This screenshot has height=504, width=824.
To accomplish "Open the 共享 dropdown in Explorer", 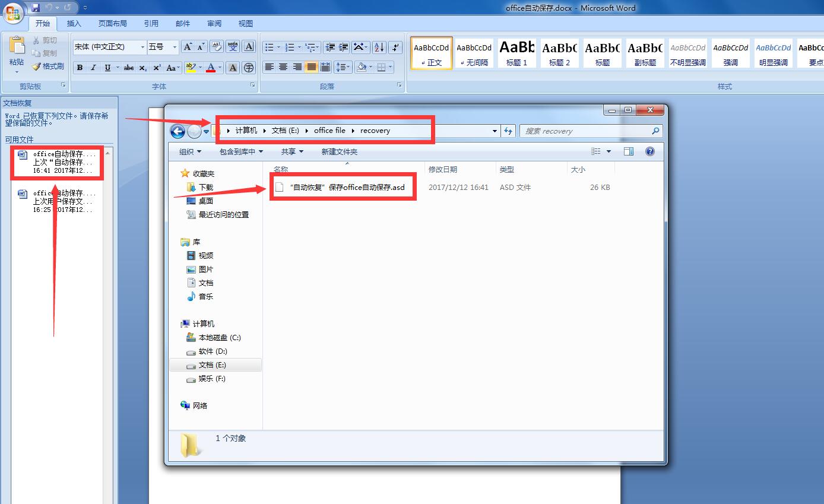I will point(292,151).
